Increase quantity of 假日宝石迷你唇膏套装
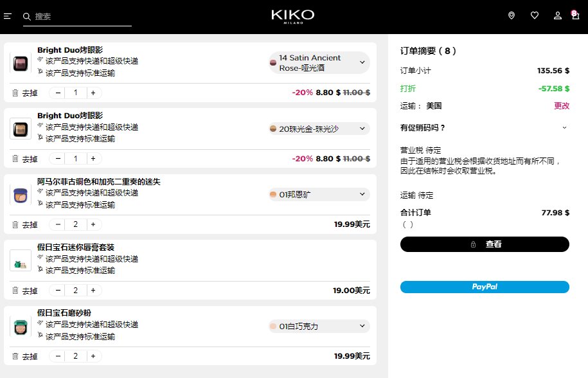 pos(93,291)
